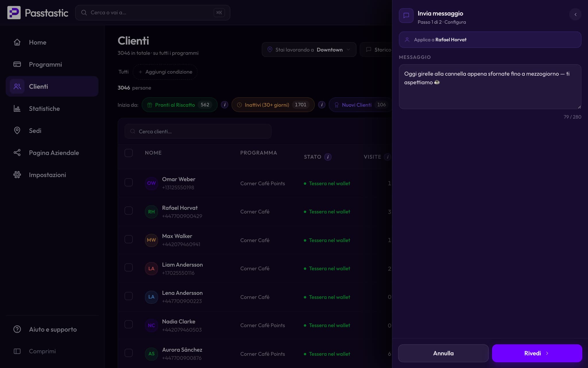Select the Nuovi Clienti segment
The height and width of the screenshot is (368, 588).
[361, 105]
